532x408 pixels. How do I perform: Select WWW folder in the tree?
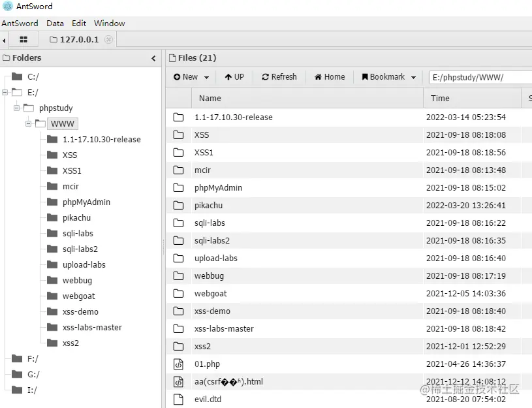coord(63,124)
